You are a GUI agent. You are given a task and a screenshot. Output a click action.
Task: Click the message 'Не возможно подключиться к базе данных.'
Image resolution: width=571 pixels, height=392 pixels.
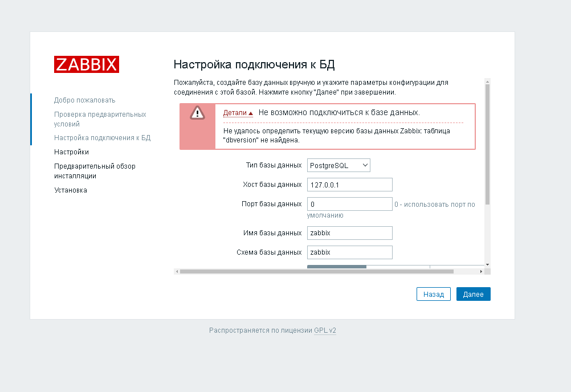tap(339, 112)
